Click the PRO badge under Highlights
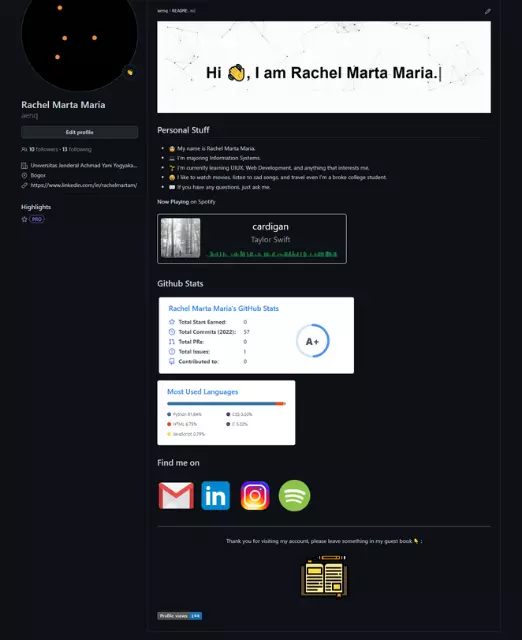 pyautogui.click(x=37, y=219)
